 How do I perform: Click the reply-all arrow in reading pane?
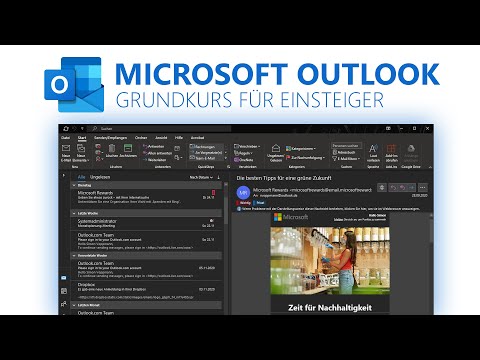click(x=403, y=188)
